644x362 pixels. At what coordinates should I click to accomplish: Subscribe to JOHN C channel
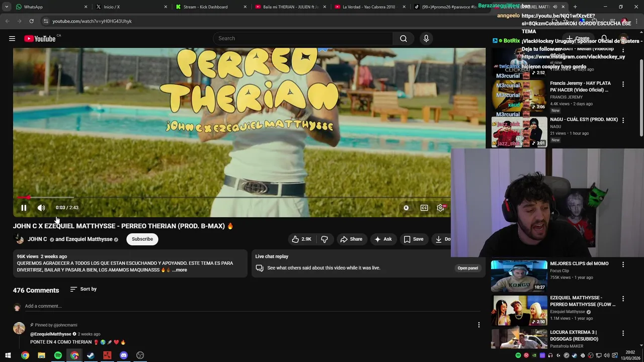tap(142, 239)
